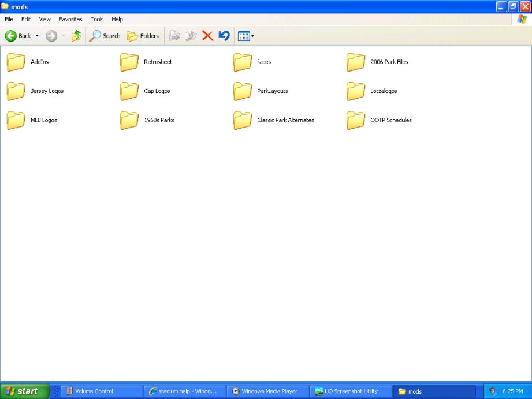Select the 'Retrosheet' label

click(158, 62)
